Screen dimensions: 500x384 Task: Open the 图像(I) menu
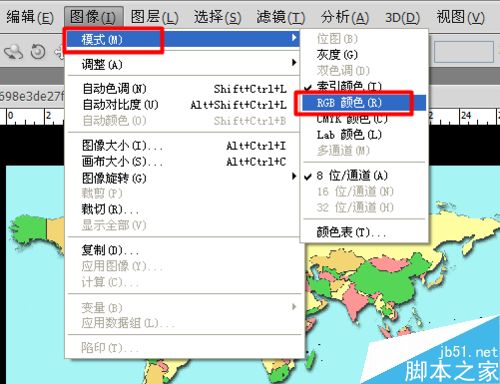click(93, 17)
